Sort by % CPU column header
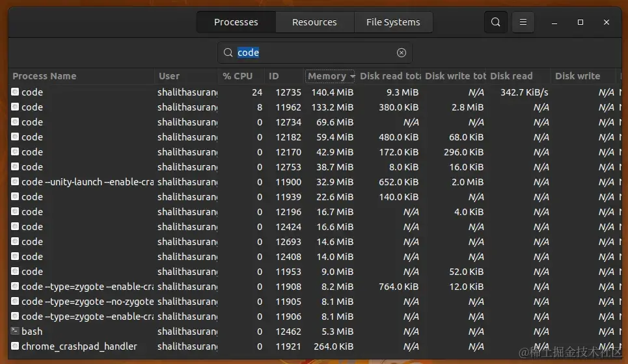628x364 pixels. coord(241,76)
